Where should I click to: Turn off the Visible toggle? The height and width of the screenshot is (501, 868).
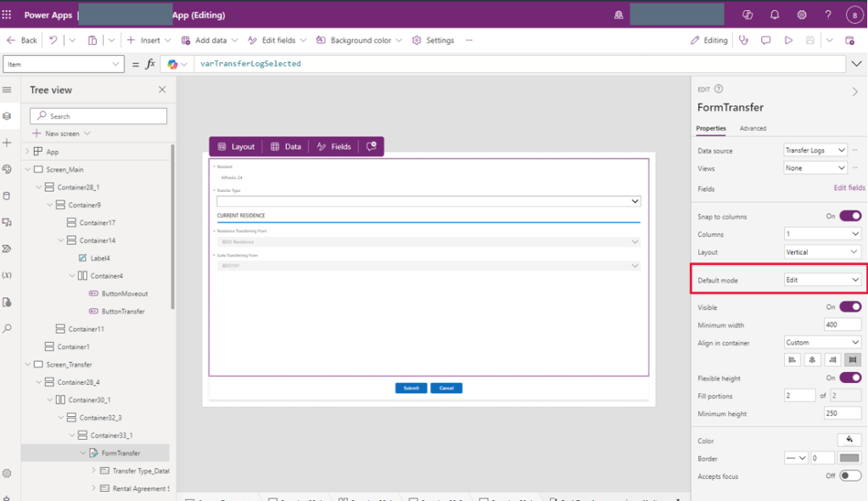tap(850, 307)
